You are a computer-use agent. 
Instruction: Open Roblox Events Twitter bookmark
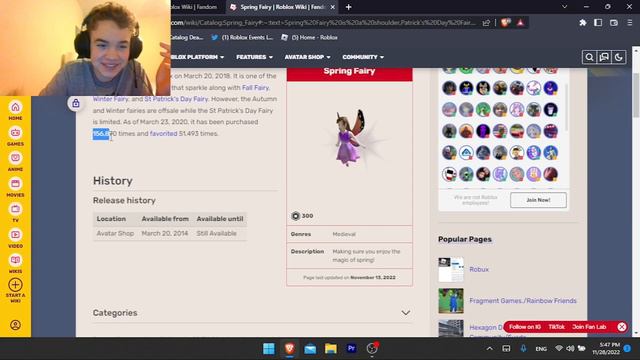click(242, 38)
